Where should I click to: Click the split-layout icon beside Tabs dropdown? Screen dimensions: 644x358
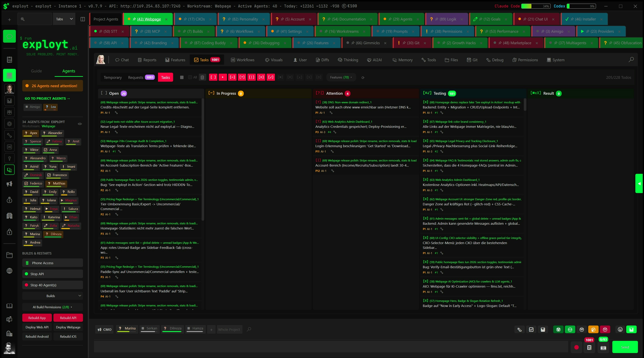pos(83,19)
